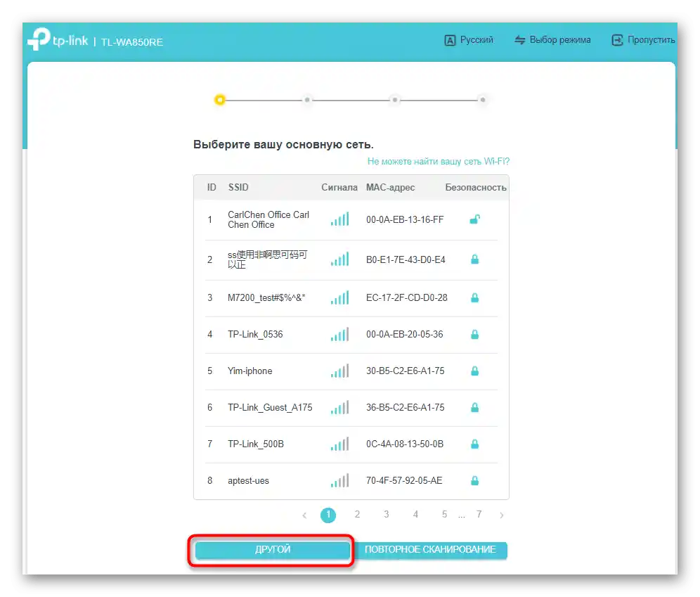Click the MAC-адрес column header

tap(390, 188)
